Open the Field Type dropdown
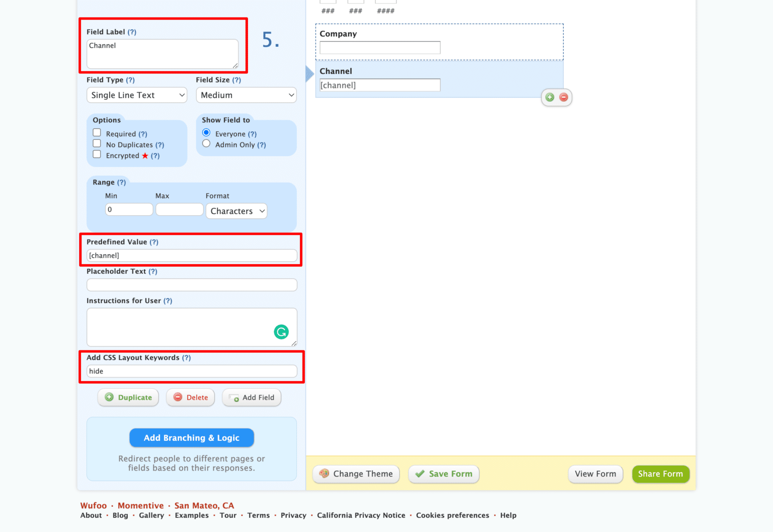The image size is (773, 532). [x=136, y=95]
